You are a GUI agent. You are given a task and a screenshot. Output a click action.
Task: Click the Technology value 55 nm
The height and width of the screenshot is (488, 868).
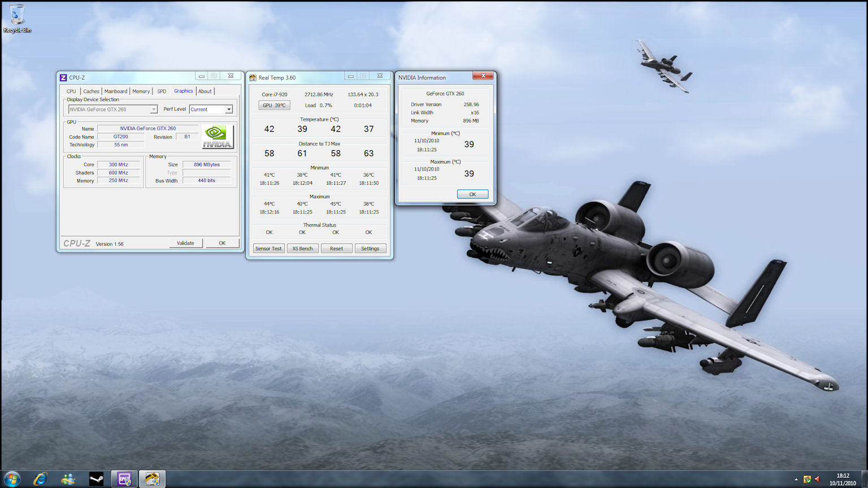click(x=120, y=145)
